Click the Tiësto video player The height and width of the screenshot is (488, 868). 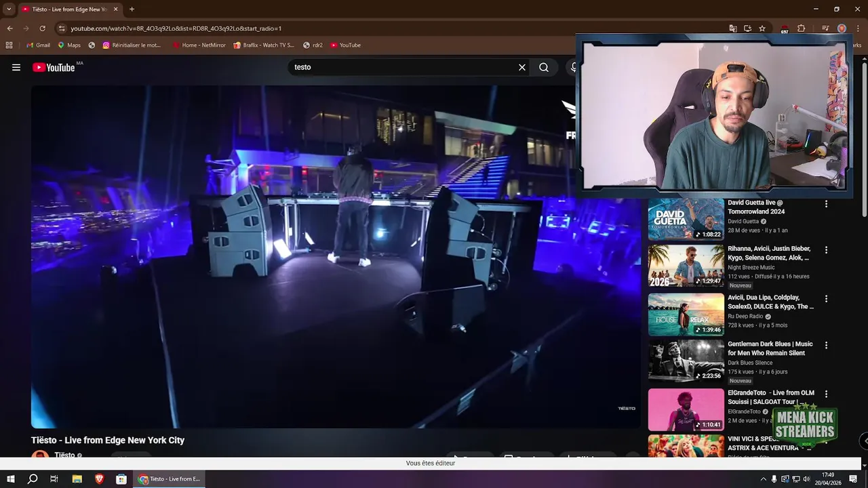(336, 257)
